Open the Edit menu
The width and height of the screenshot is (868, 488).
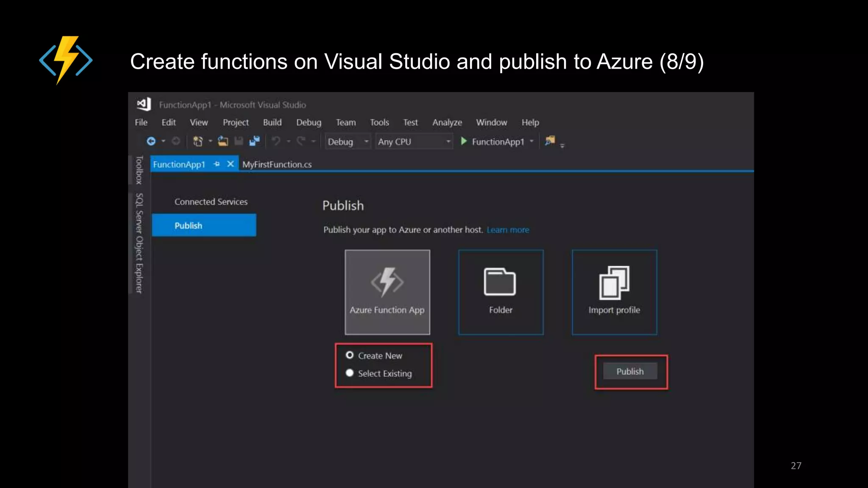pos(169,122)
